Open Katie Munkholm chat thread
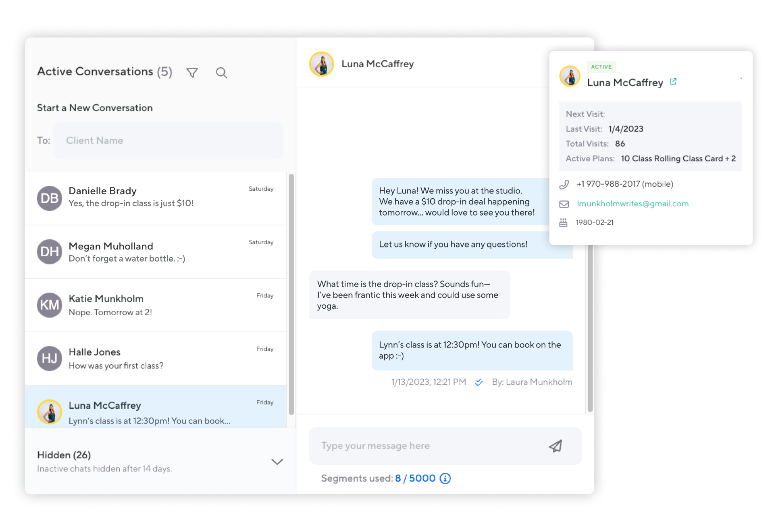The width and height of the screenshot is (774, 532). (x=156, y=305)
